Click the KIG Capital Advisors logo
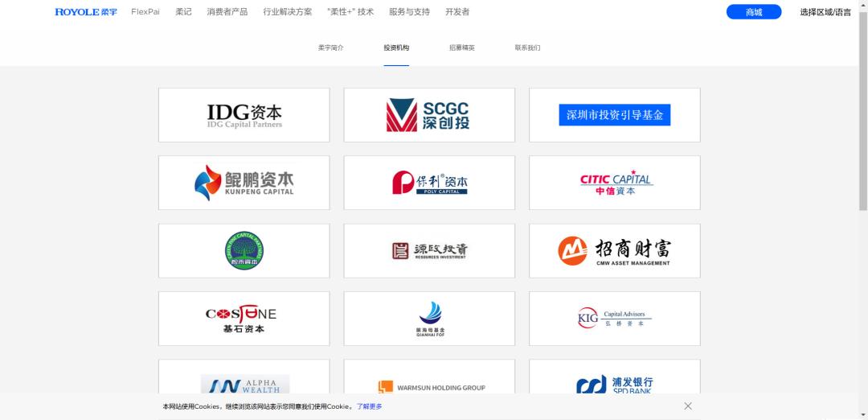The width and height of the screenshot is (868, 420). [615, 319]
